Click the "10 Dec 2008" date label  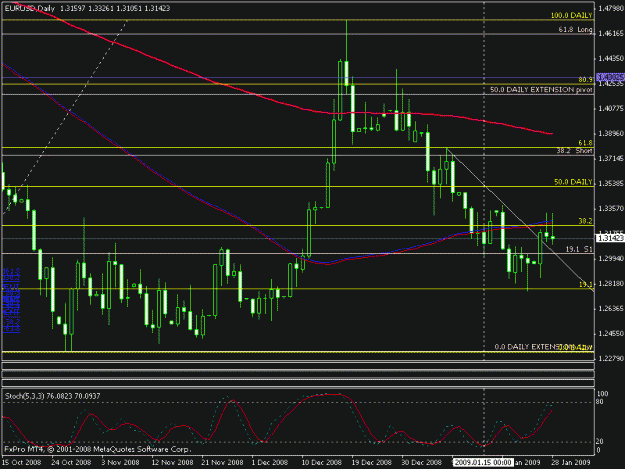coord(321,463)
